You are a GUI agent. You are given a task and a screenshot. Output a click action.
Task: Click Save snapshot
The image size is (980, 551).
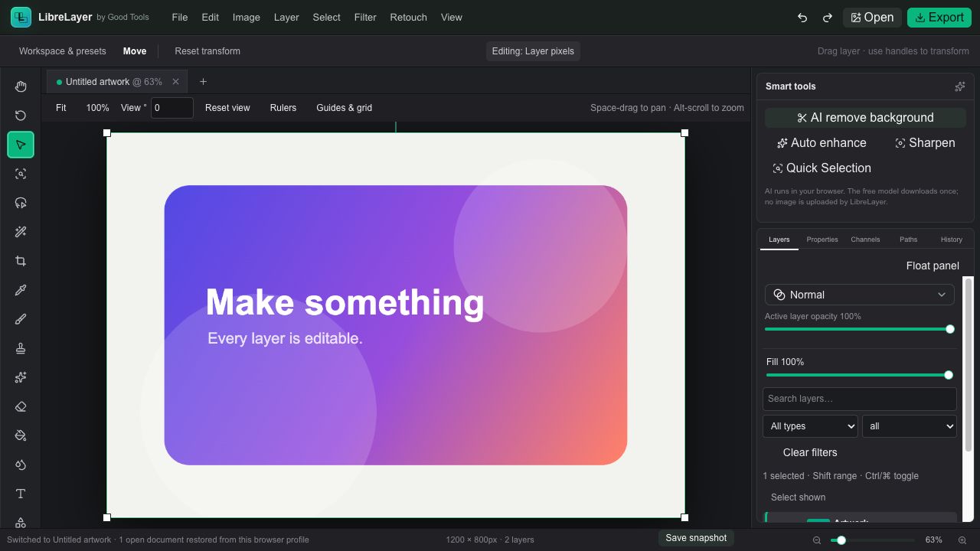696,538
